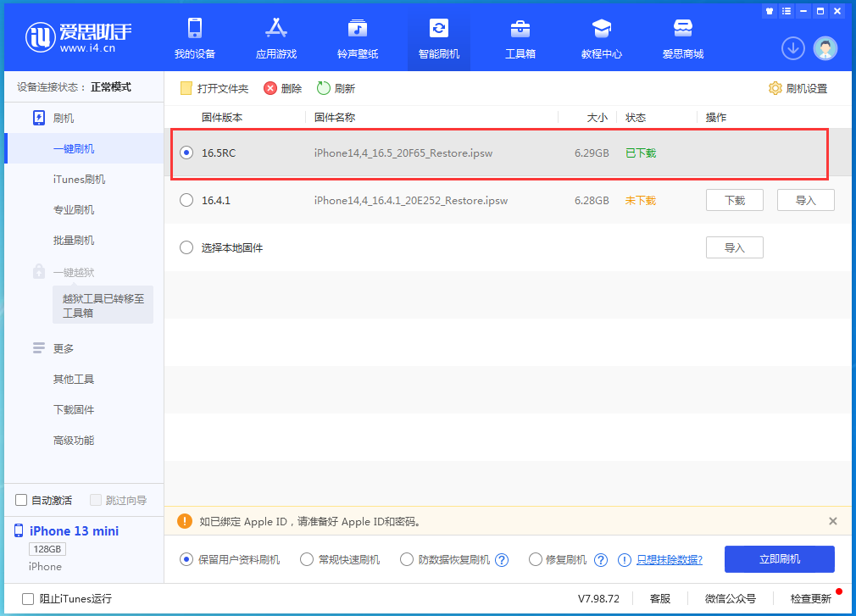The width and height of the screenshot is (856, 616).
Task: Click the 一键越狱 lock icon
Action: (x=39, y=271)
